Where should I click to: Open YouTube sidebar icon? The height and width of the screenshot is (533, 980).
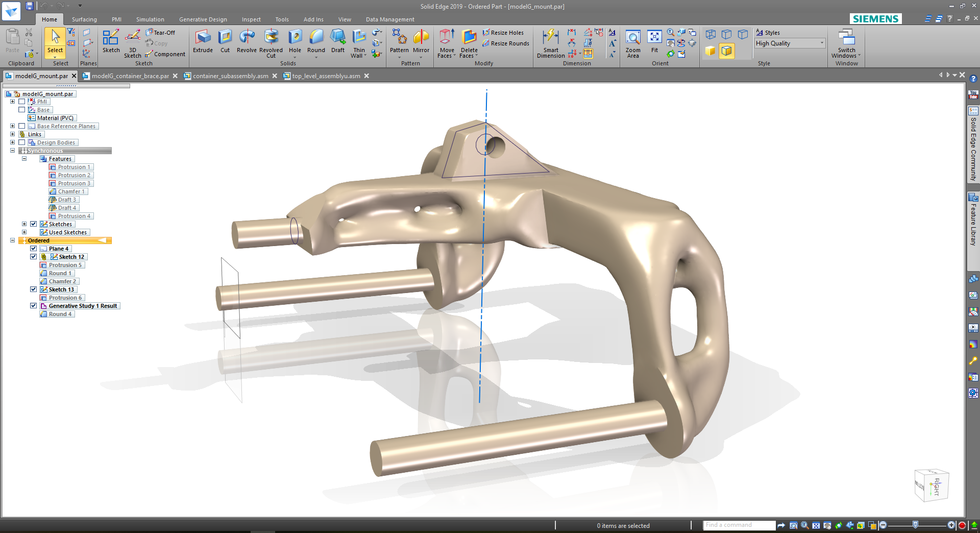pos(973,95)
